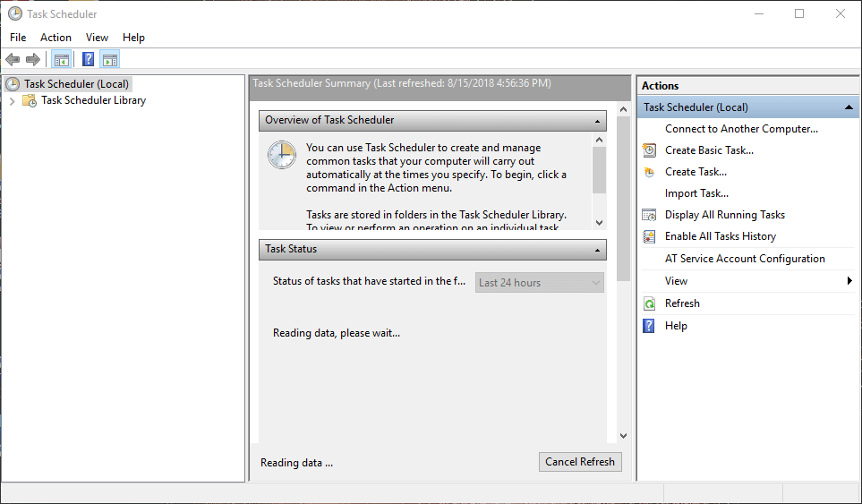The height and width of the screenshot is (504, 862).
Task: Open the View menu in menu bar
Action: (97, 38)
